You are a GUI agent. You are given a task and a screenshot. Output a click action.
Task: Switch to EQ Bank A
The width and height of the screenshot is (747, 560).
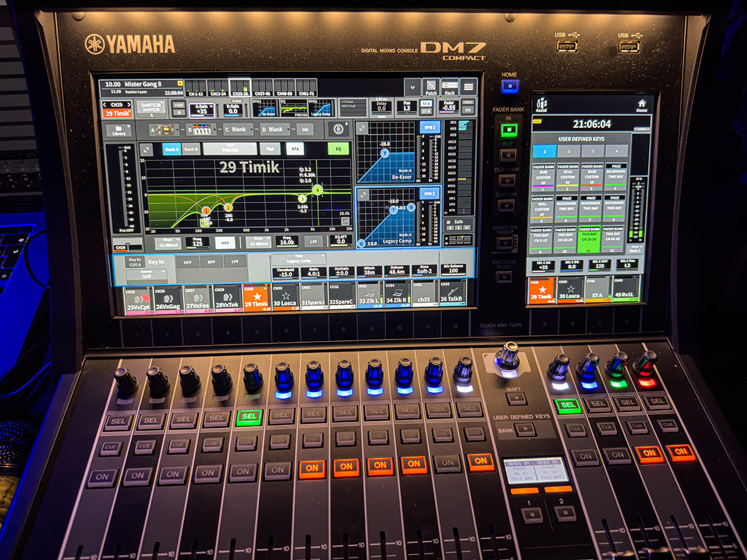coord(172,149)
